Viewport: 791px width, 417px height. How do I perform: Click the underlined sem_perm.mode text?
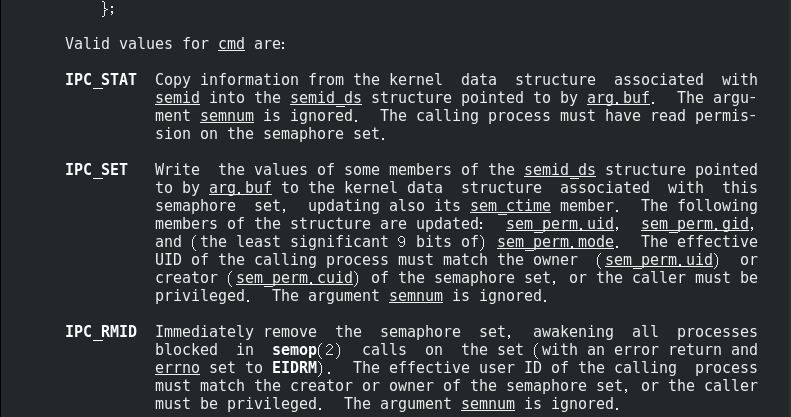(555, 242)
